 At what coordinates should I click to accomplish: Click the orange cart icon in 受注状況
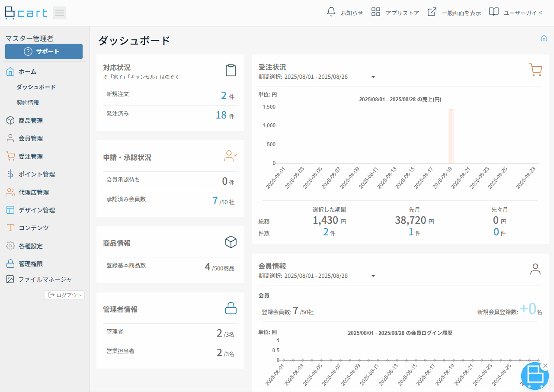[535, 70]
